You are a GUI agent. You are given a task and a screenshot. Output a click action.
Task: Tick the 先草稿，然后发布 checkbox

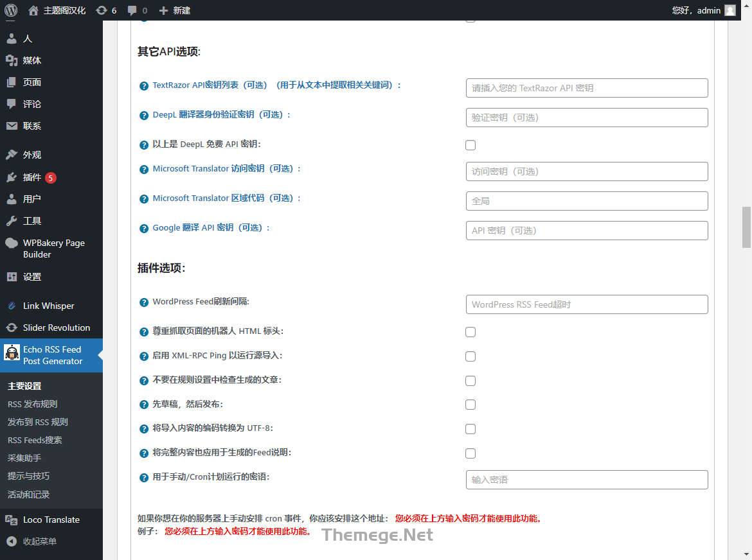tap(470, 405)
